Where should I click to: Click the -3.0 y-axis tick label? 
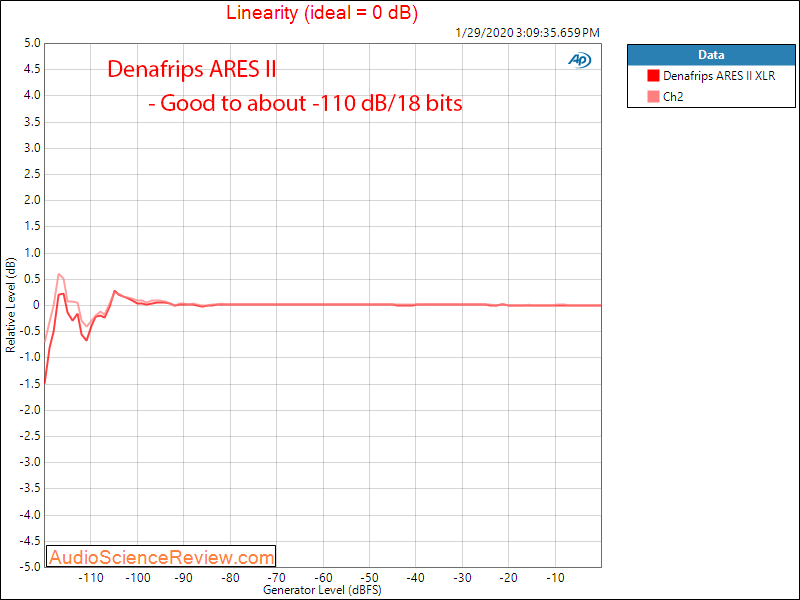pos(30,462)
